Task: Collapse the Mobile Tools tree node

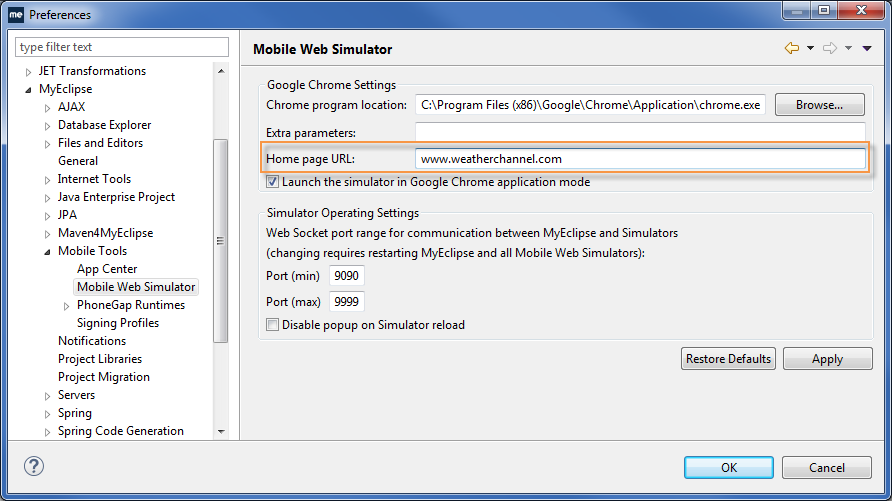Action: (47, 252)
